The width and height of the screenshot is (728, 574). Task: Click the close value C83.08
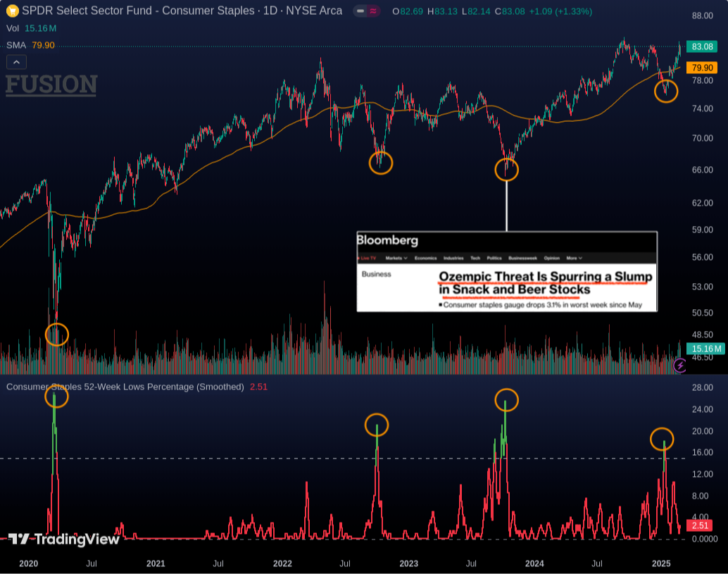509,11
